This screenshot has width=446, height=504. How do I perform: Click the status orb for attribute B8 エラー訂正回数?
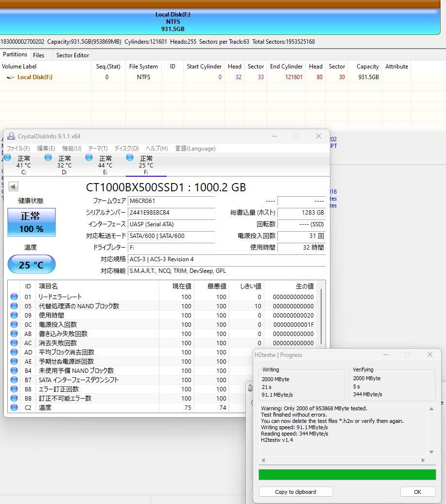coord(14,389)
